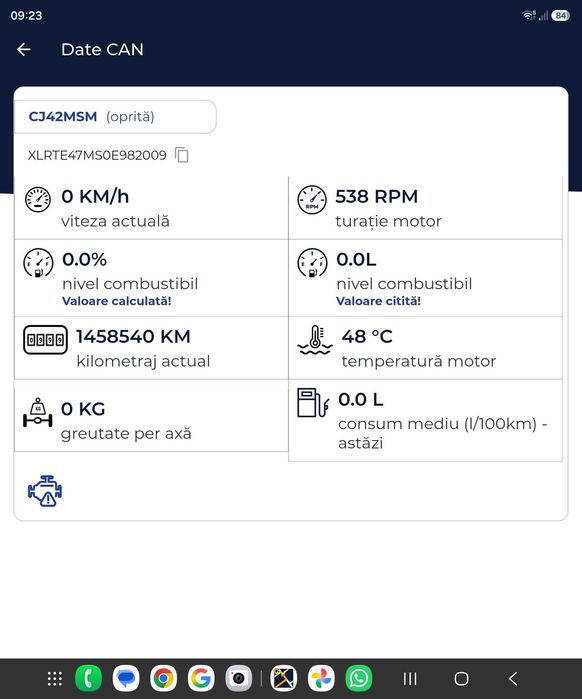This screenshot has width=582, height=699.
Task: Tap the odometer icon
Action: [45, 340]
